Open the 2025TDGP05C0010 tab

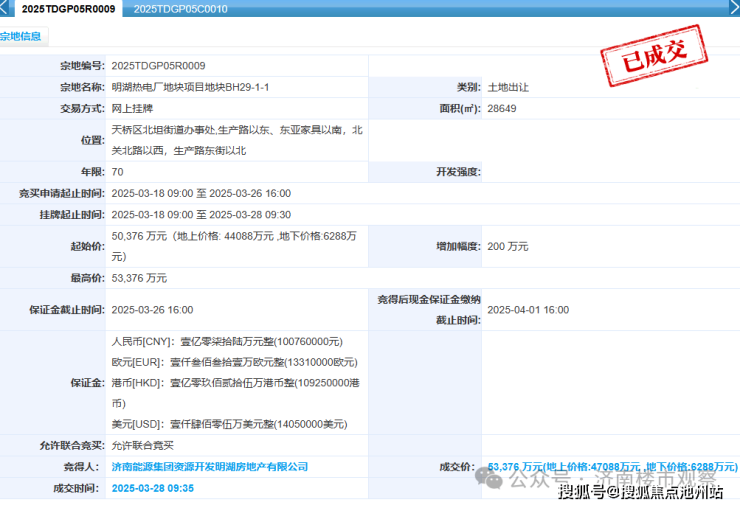click(180, 9)
